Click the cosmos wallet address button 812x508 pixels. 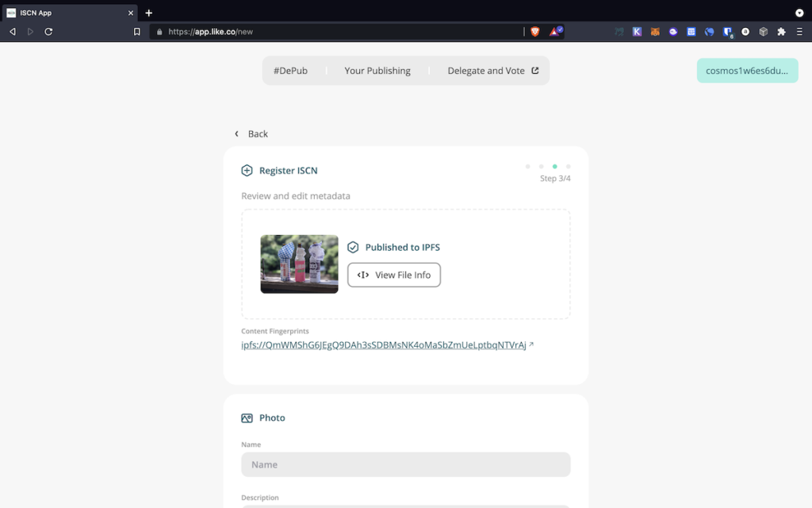tap(747, 71)
